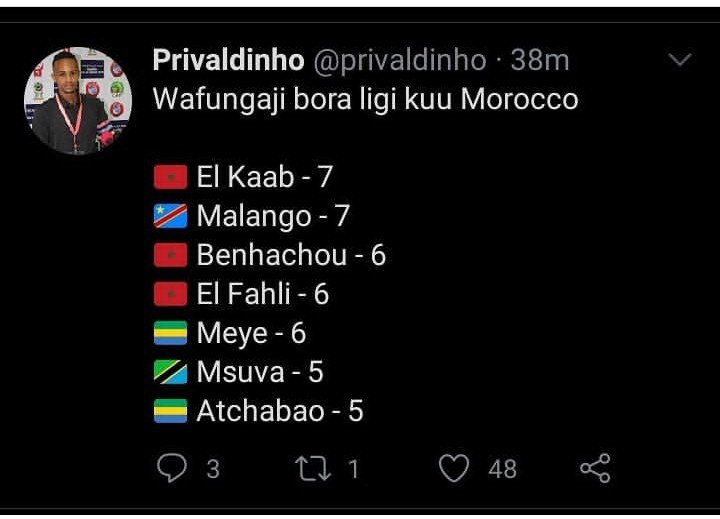
Task: Click the 'Wafungaji bora ligi kuu Morocco' text
Action: pyautogui.click(x=365, y=101)
